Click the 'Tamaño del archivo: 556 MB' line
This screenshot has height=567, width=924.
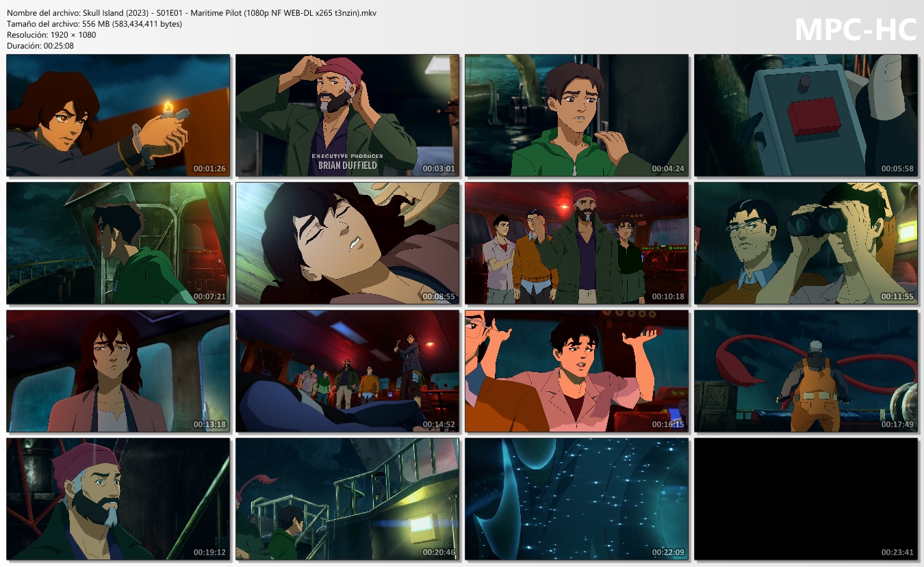coord(94,24)
